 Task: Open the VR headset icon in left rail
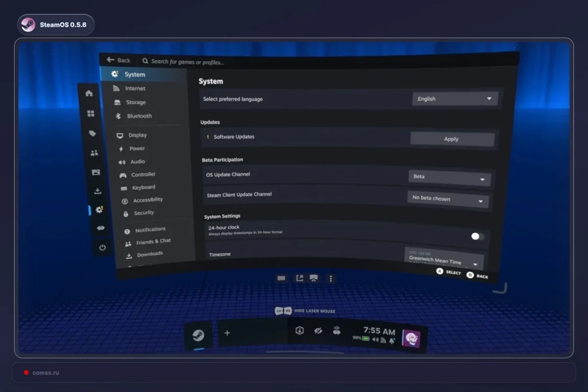pos(100,228)
